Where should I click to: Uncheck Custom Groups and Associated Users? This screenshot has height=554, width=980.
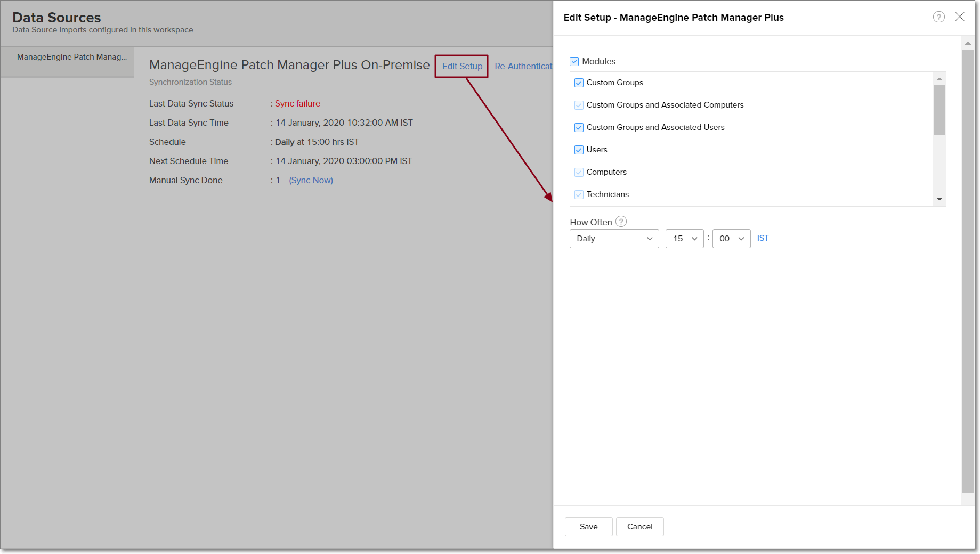point(579,128)
